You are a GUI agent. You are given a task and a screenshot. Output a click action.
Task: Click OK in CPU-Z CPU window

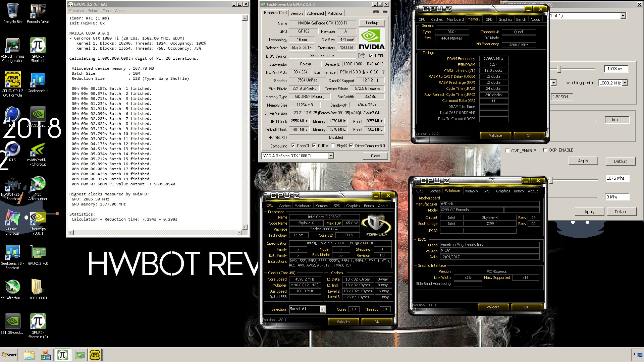point(377,322)
